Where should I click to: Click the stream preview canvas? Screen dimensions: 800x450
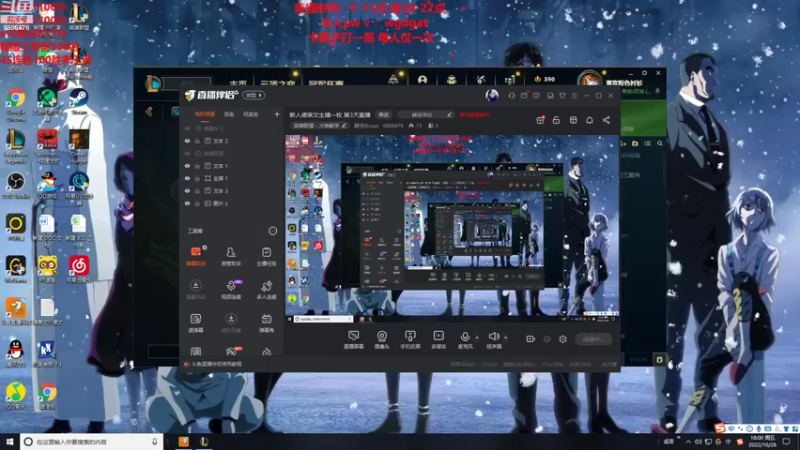click(x=452, y=229)
